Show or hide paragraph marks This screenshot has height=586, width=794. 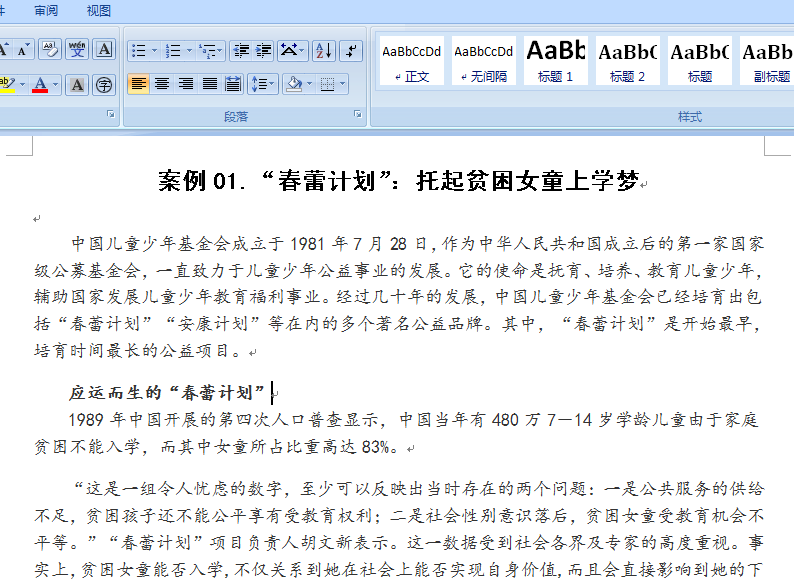tap(351, 50)
